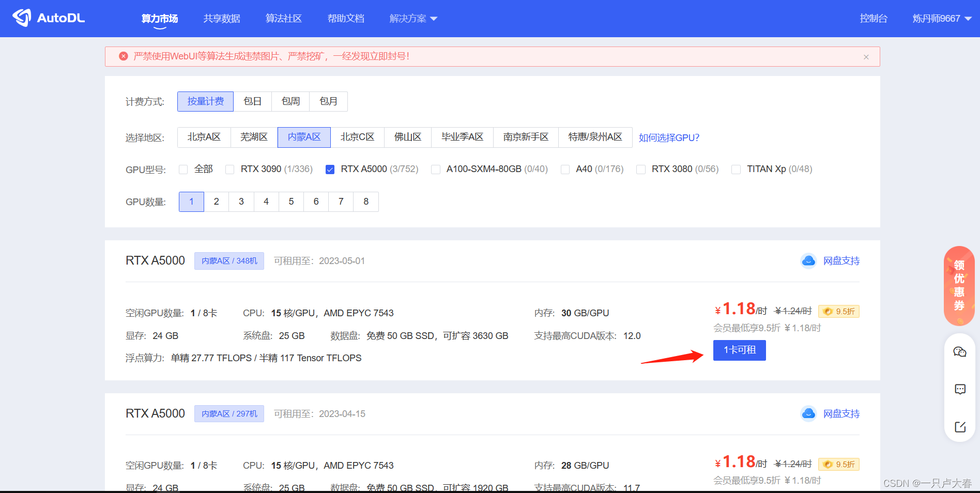Image resolution: width=980 pixels, height=493 pixels.
Task: Open the WeChat icon in right sidebar
Action: point(960,352)
